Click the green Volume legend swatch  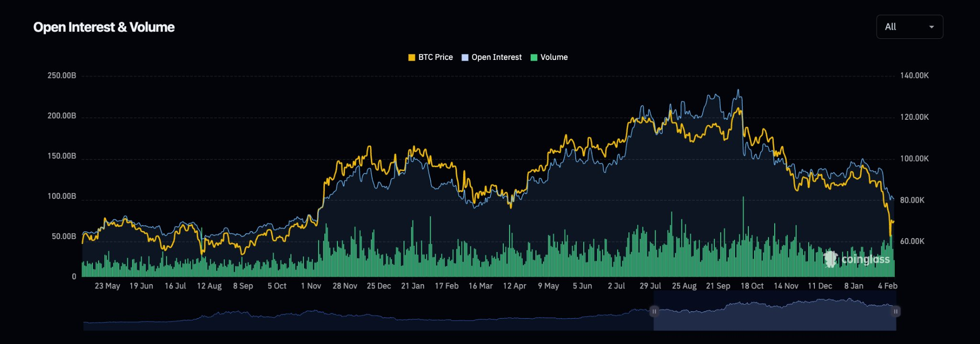click(x=534, y=57)
